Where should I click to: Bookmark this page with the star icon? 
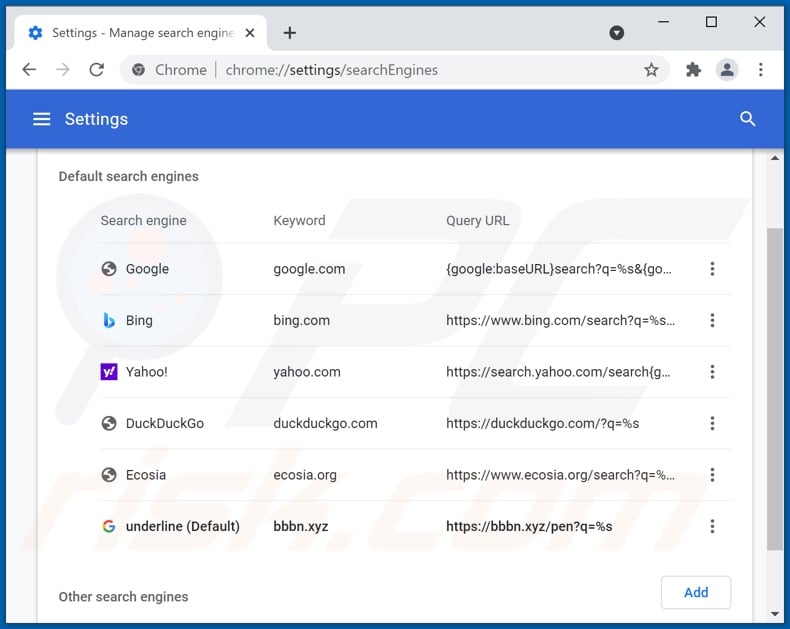651,70
